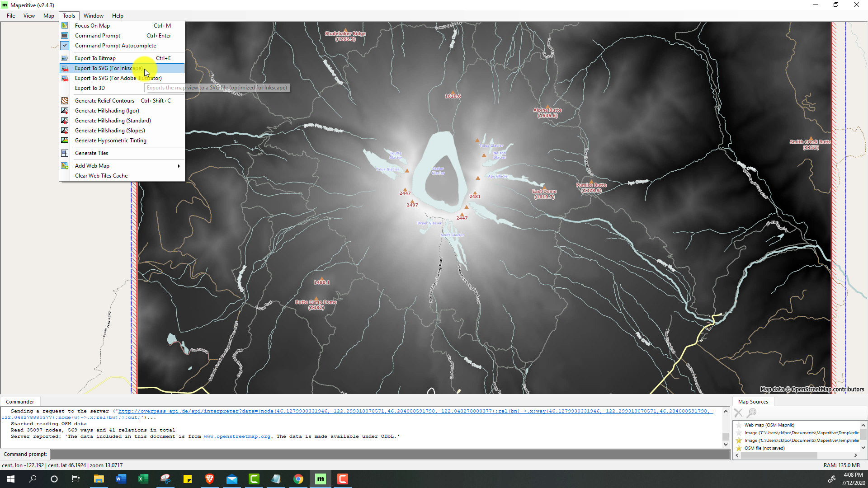The height and width of the screenshot is (488, 868).
Task: Click the Command prompt input field
Action: 390,454
